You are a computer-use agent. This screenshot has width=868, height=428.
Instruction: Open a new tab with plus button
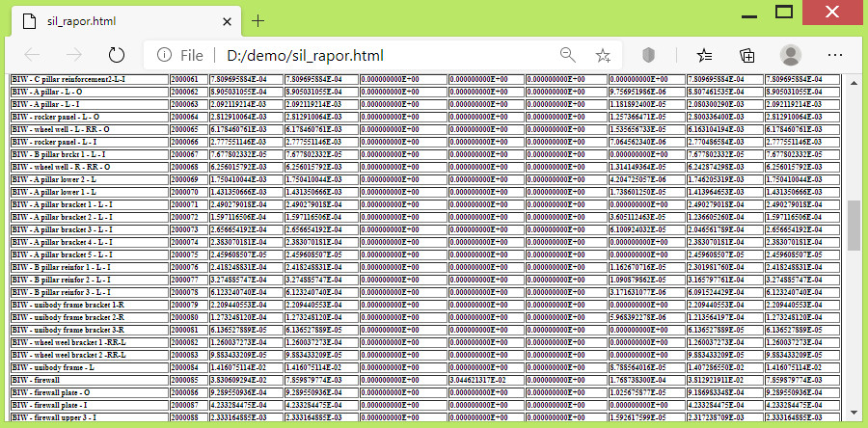point(258,20)
